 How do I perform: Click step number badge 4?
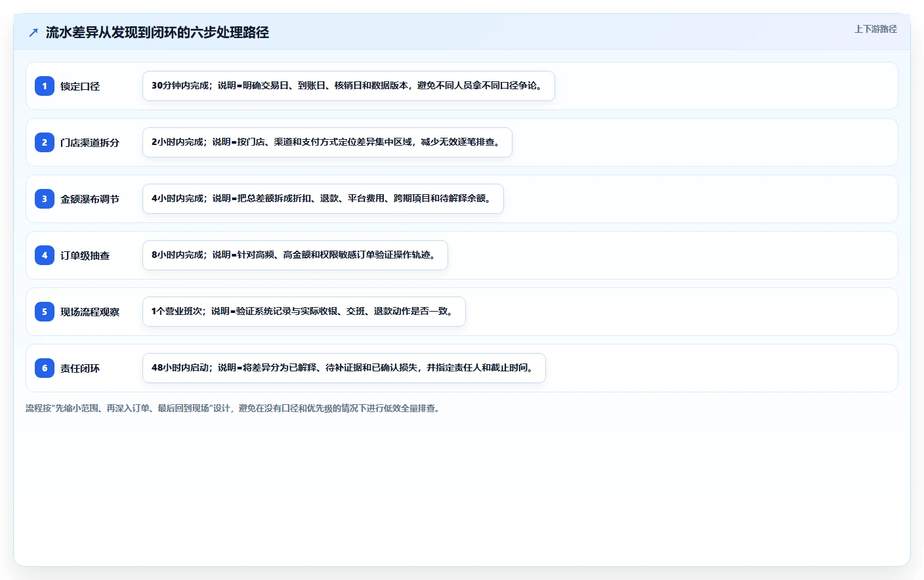45,255
